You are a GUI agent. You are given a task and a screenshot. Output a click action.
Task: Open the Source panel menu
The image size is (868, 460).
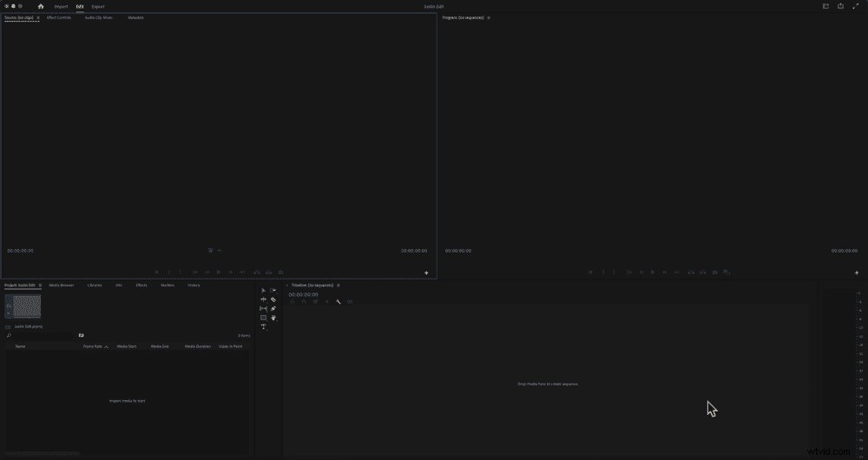[37, 17]
